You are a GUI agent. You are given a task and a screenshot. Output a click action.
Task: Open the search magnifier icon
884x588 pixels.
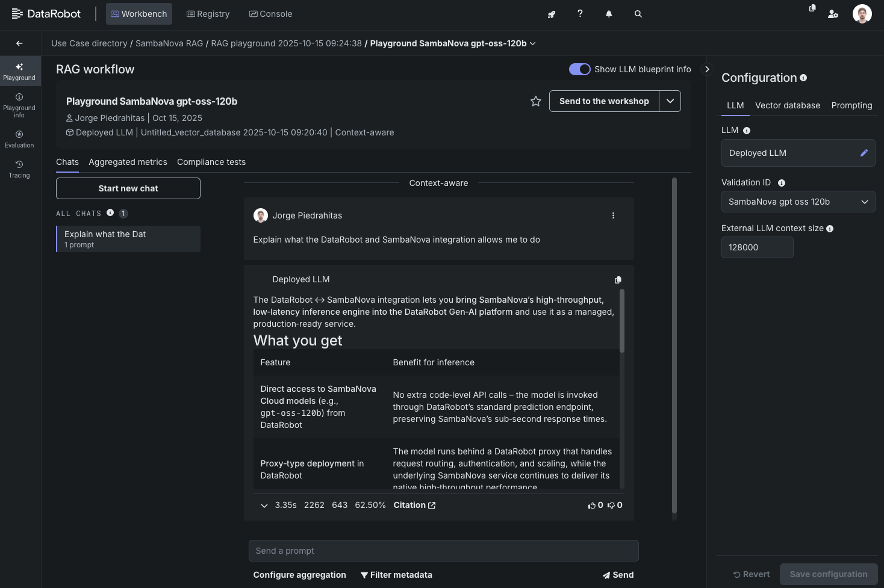coord(638,14)
